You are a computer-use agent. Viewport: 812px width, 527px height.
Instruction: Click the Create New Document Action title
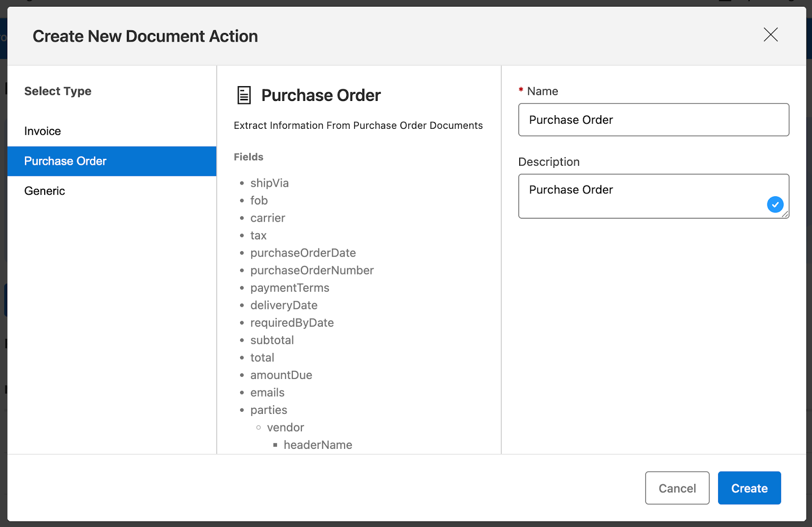point(145,36)
